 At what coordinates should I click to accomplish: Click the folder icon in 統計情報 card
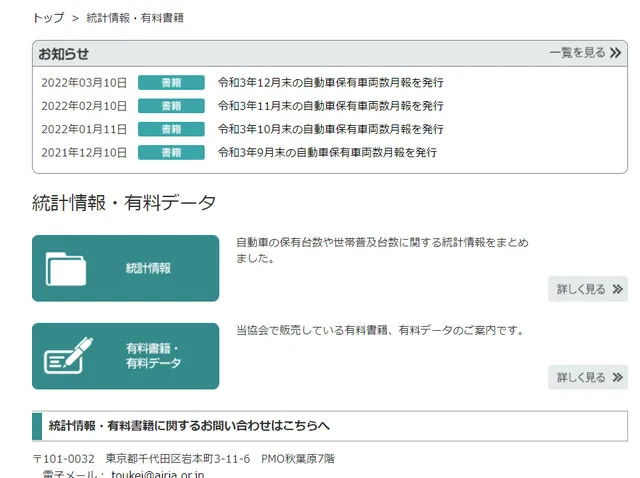(66, 269)
